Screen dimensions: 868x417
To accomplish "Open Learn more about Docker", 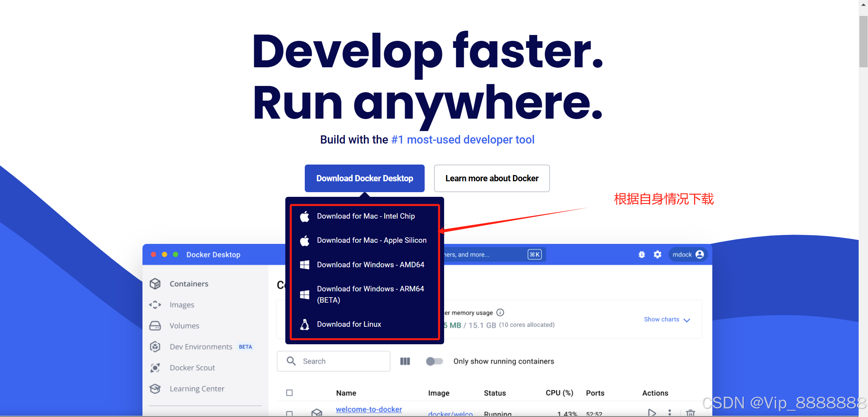I will (x=492, y=178).
